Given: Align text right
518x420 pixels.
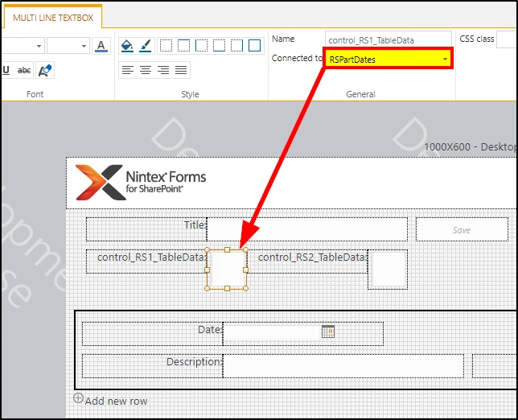Looking at the screenshot, I should coord(163,70).
